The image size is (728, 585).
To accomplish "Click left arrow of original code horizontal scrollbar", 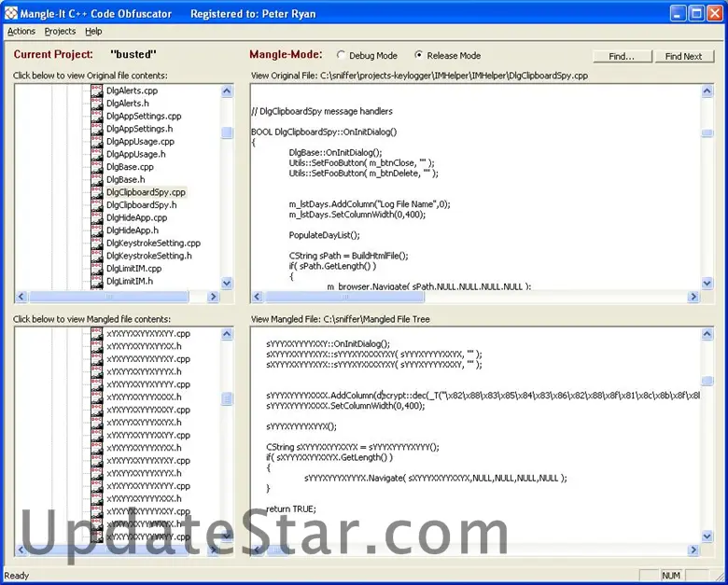I will point(258,296).
